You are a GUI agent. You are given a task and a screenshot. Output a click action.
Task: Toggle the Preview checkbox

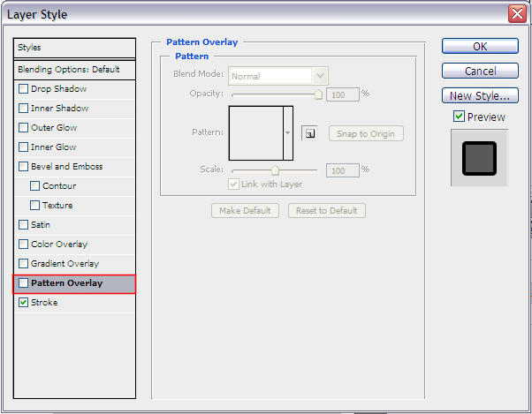pos(459,117)
